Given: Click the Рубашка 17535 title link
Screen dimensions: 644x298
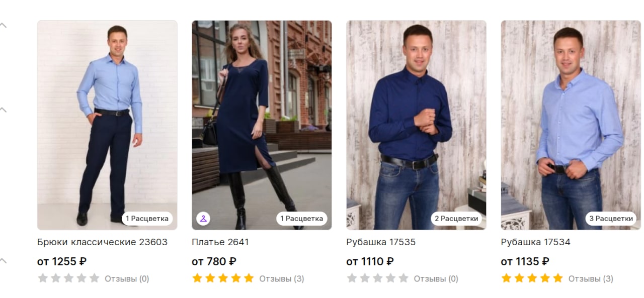Looking at the screenshot, I should tap(381, 242).
